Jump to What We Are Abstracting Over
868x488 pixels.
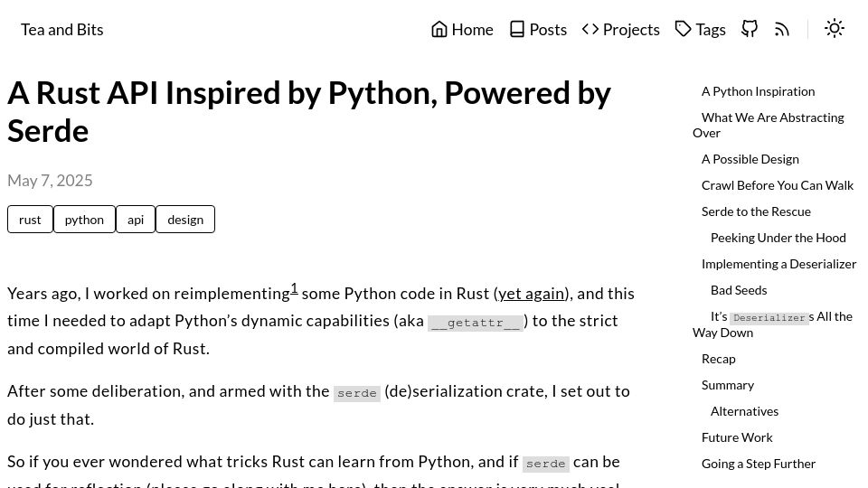click(x=769, y=125)
